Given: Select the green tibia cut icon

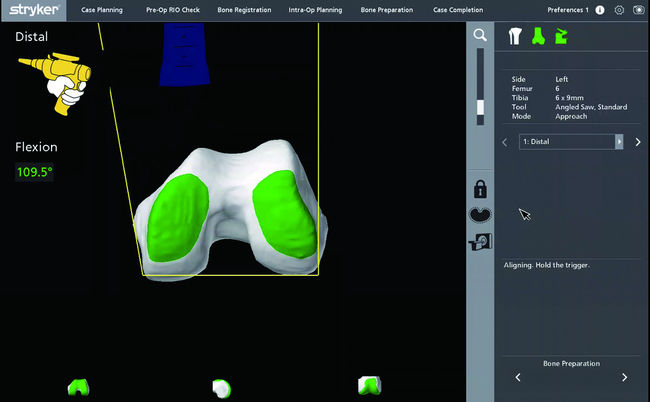Looking at the screenshot, I should point(561,36).
